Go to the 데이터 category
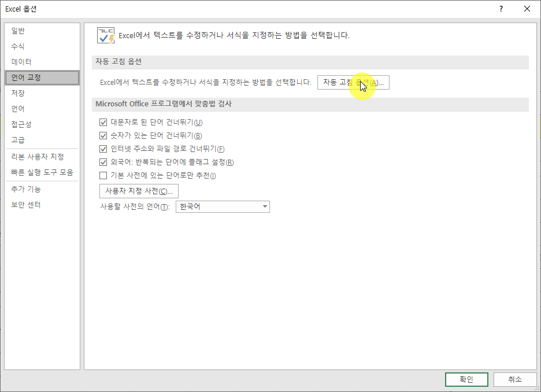541x392 pixels. click(42, 62)
